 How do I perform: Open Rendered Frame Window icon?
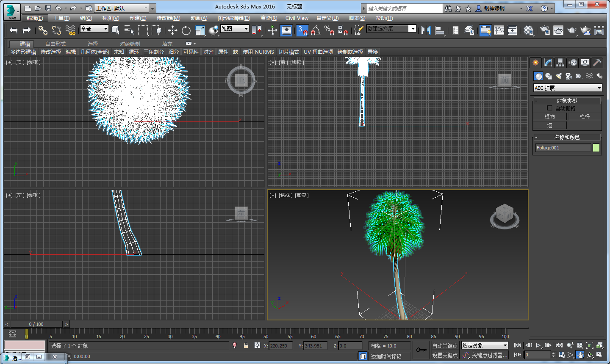pyautogui.click(x=558, y=30)
